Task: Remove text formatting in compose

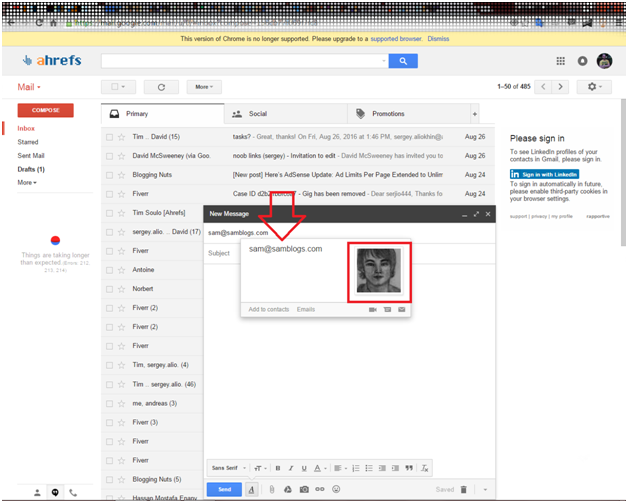Action: 425,468
